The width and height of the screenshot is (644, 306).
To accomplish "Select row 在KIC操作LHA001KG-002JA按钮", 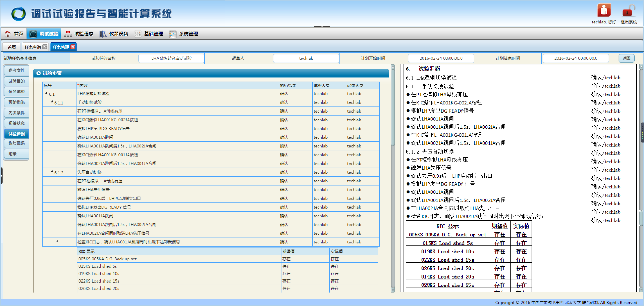I will pyautogui.click(x=211, y=120).
